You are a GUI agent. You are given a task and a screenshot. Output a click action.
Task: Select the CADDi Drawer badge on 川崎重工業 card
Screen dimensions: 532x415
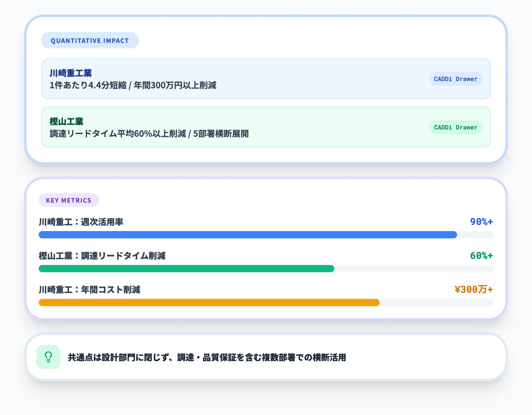click(455, 79)
